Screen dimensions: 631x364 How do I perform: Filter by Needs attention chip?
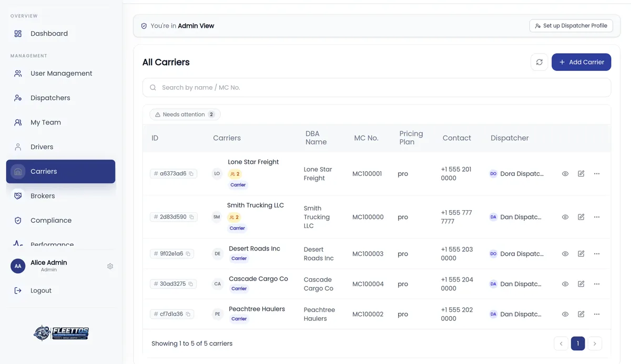185,115
